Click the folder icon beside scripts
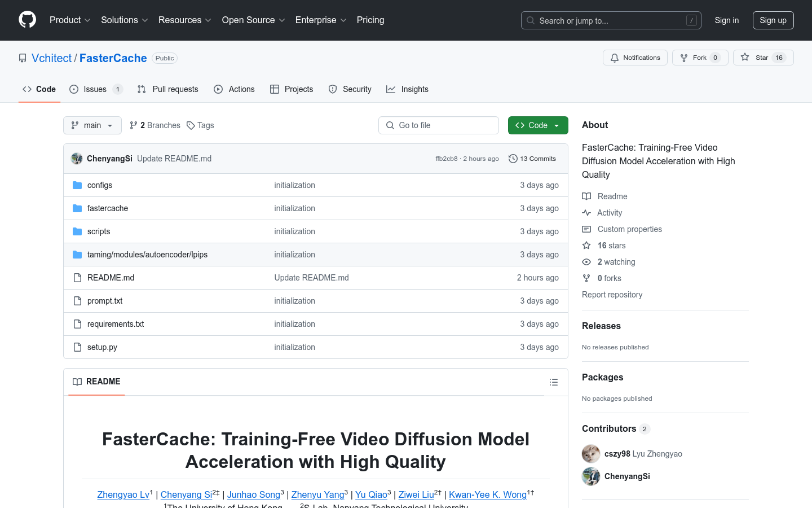 click(77, 231)
